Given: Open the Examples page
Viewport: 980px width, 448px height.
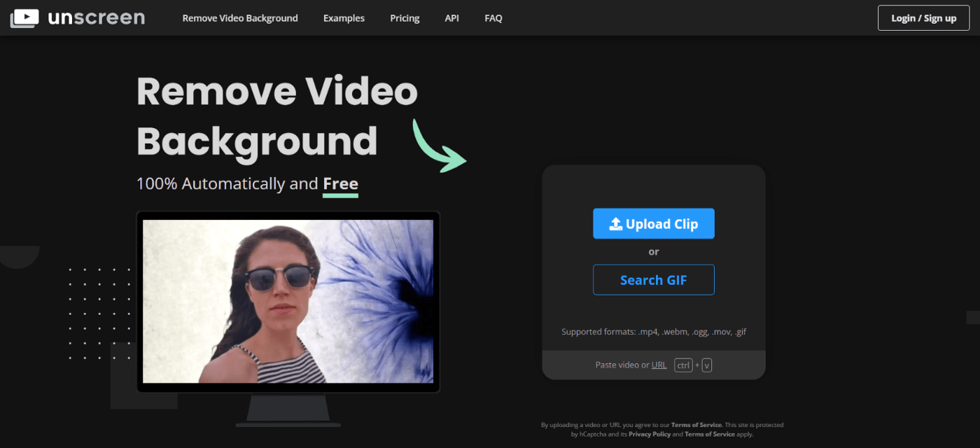Looking at the screenshot, I should [x=344, y=18].
